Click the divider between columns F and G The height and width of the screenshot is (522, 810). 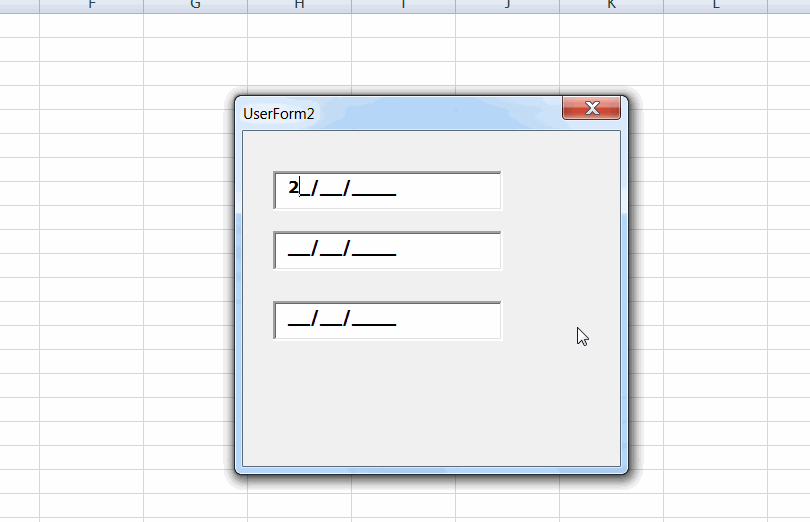(x=143, y=5)
